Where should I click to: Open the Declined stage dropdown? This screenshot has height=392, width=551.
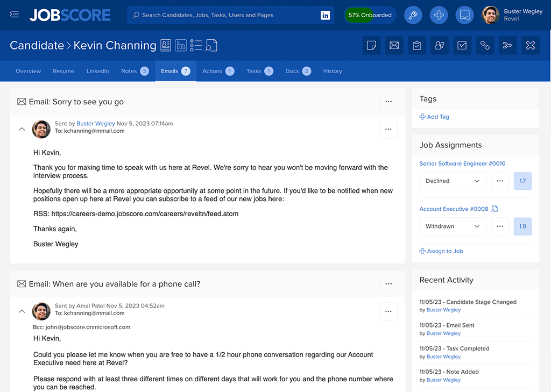coord(453,181)
